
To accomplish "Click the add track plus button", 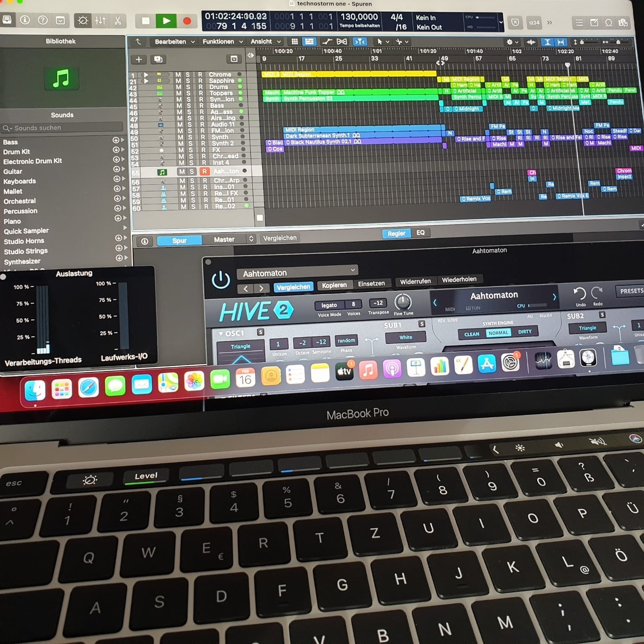I will coord(138,60).
